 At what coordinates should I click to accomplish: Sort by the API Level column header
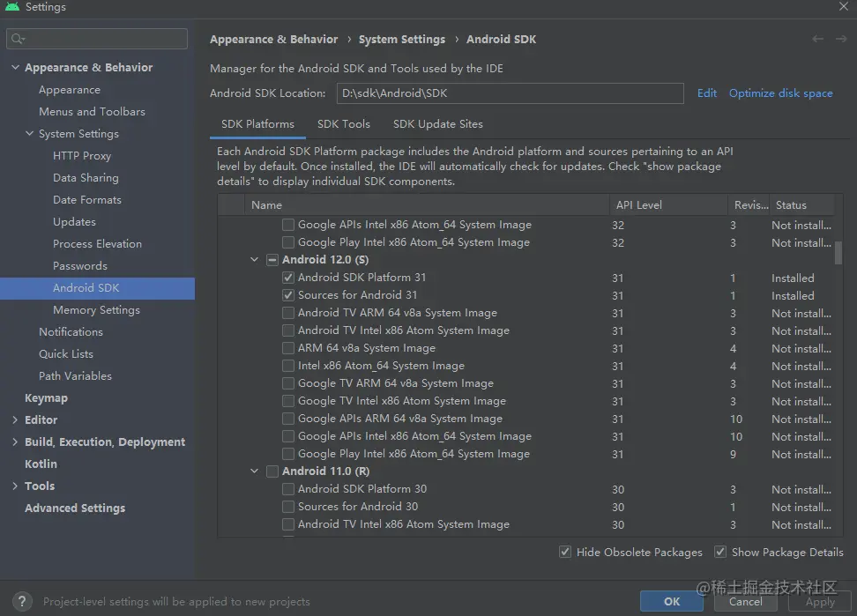click(668, 204)
